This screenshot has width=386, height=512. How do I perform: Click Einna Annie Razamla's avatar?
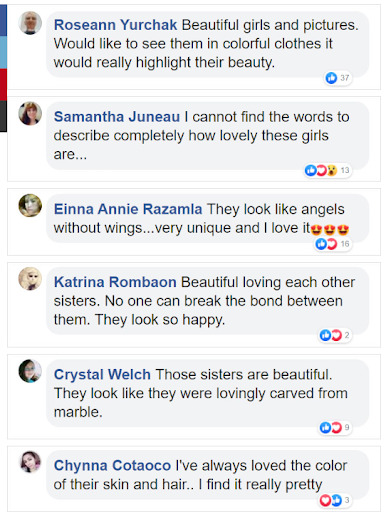click(30, 205)
